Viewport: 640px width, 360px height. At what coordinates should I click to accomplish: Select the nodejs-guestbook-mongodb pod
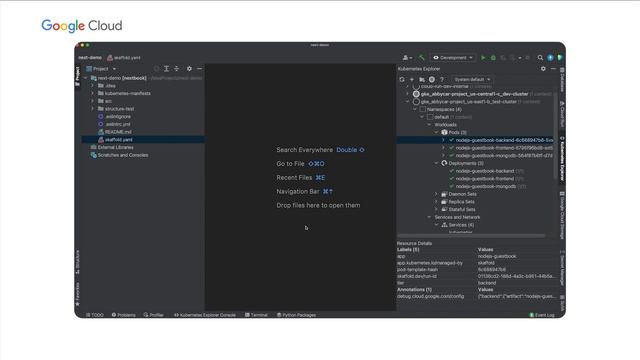(504, 156)
